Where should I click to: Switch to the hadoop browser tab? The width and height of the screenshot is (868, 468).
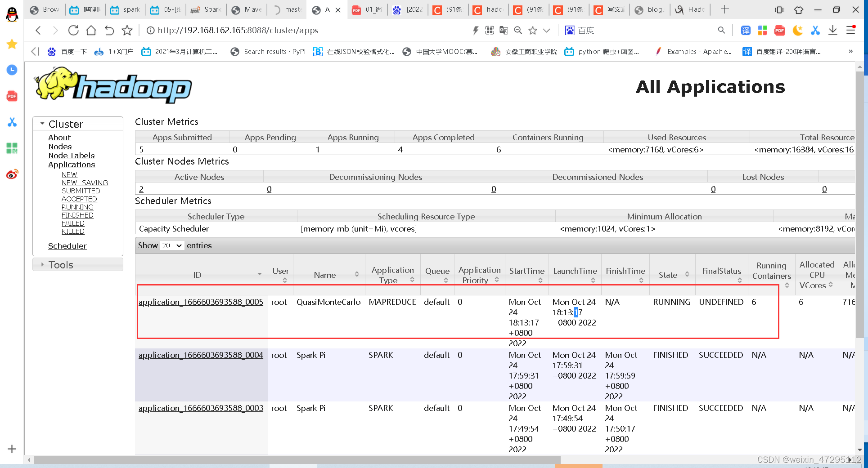click(x=488, y=9)
